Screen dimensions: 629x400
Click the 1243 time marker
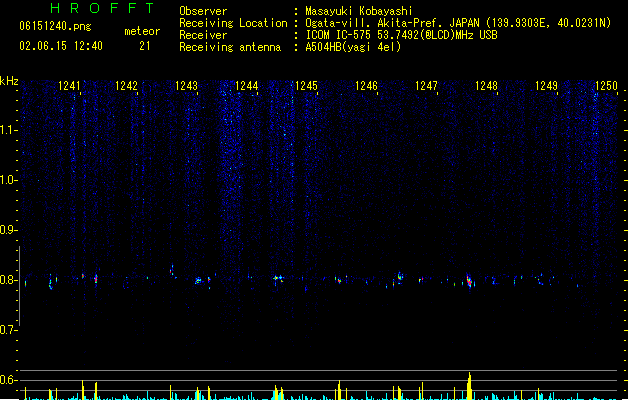pyautogui.click(x=186, y=86)
